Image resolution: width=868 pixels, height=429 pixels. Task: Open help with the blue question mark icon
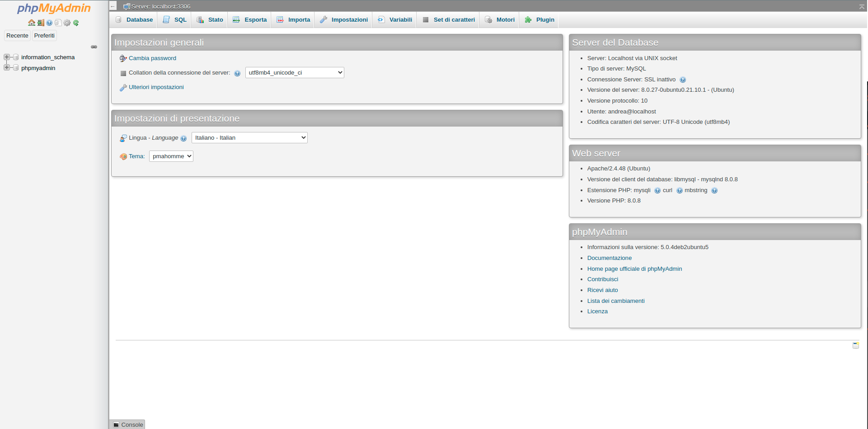(49, 23)
